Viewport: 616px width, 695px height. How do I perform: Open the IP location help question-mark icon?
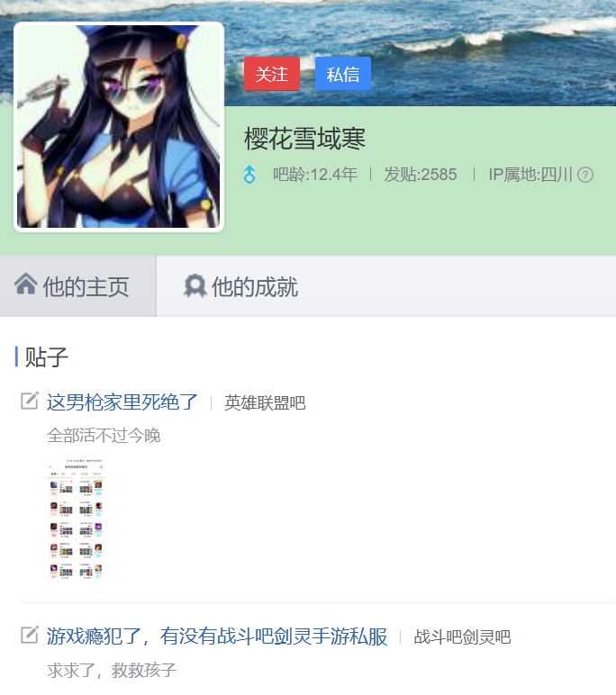point(585,175)
